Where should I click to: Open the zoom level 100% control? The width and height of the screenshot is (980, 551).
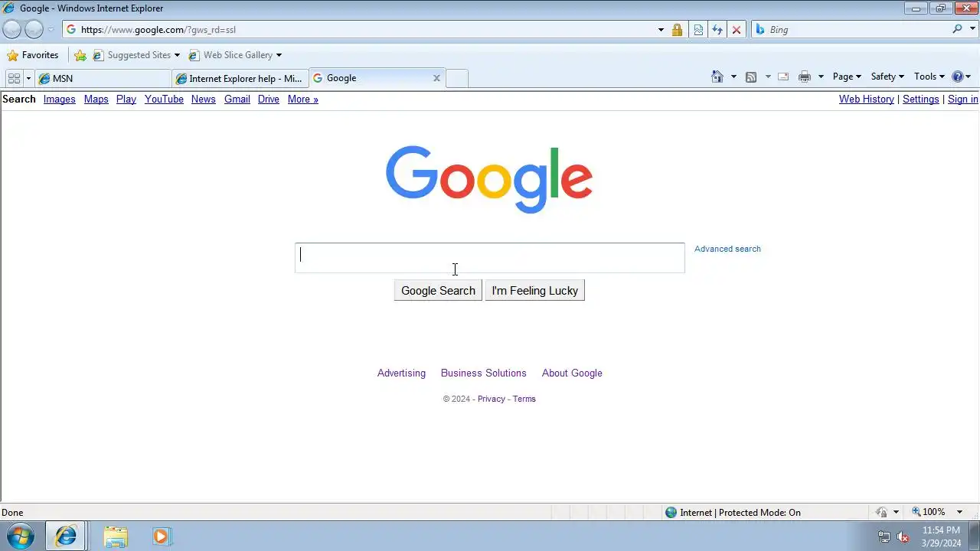coord(937,512)
